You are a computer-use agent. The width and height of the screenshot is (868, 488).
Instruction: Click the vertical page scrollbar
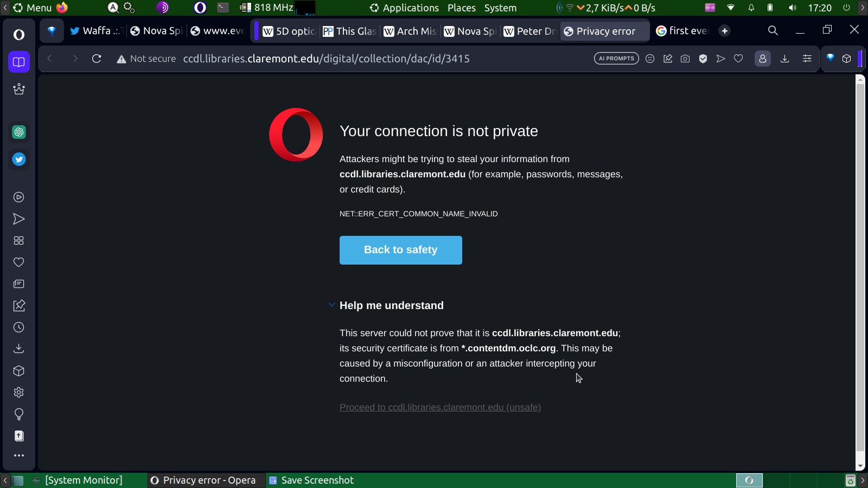(x=860, y=266)
